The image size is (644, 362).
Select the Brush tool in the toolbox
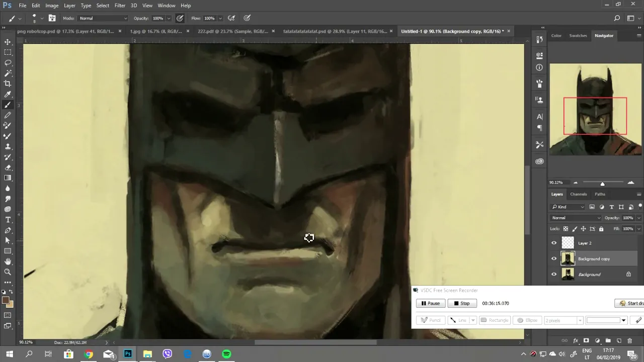[x=8, y=105]
